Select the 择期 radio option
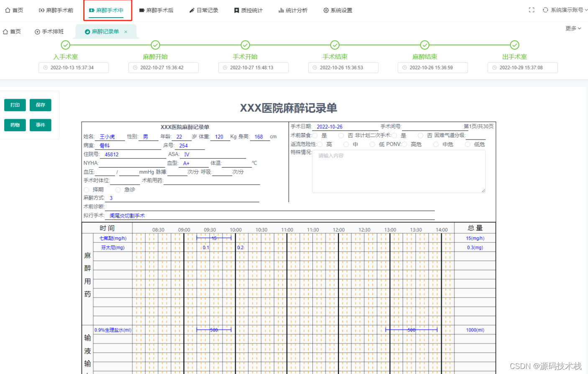Image resolution: width=588 pixels, height=374 pixels. coord(86,190)
